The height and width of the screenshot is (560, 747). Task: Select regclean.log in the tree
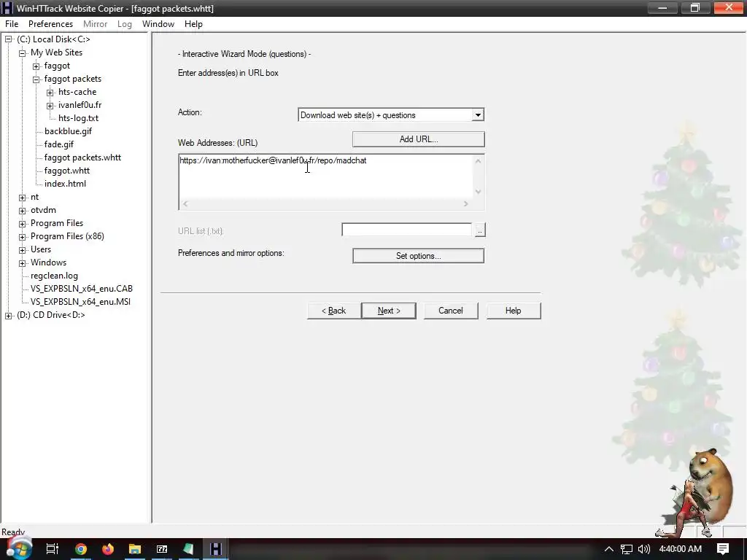(54, 276)
